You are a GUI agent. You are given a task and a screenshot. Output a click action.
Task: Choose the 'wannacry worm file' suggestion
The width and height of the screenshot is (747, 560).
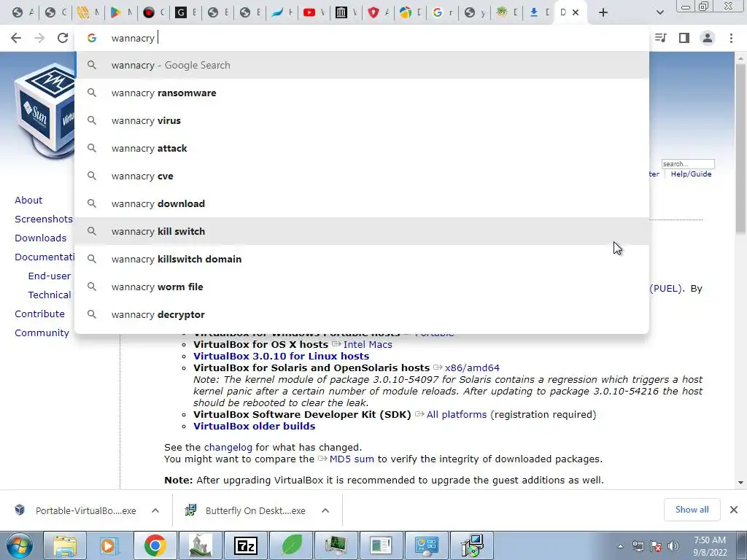point(362,287)
